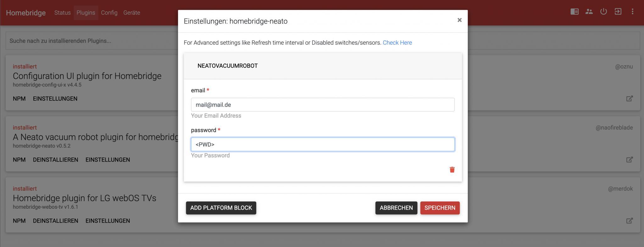Click the Homebridge brand title
Viewport: 644px width, 247px height.
click(x=26, y=13)
